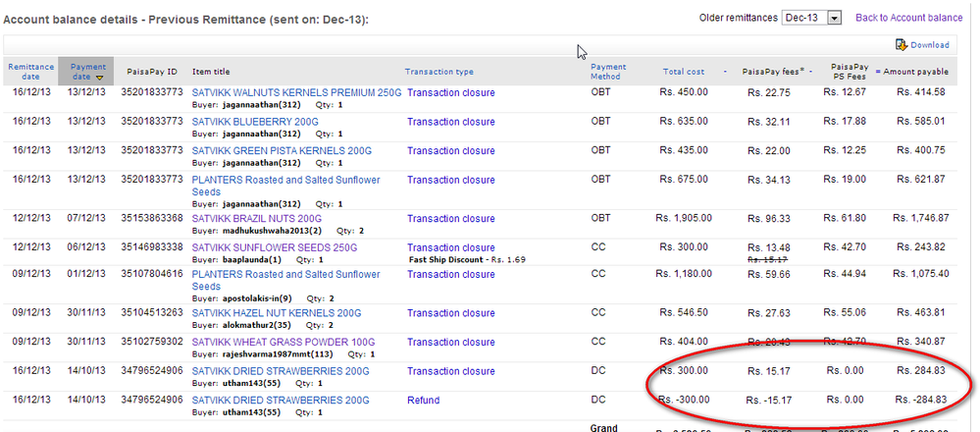The image size is (980, 432).
Task: Click PaisaPay ID 35153863368
Action: tap(152, 219)
